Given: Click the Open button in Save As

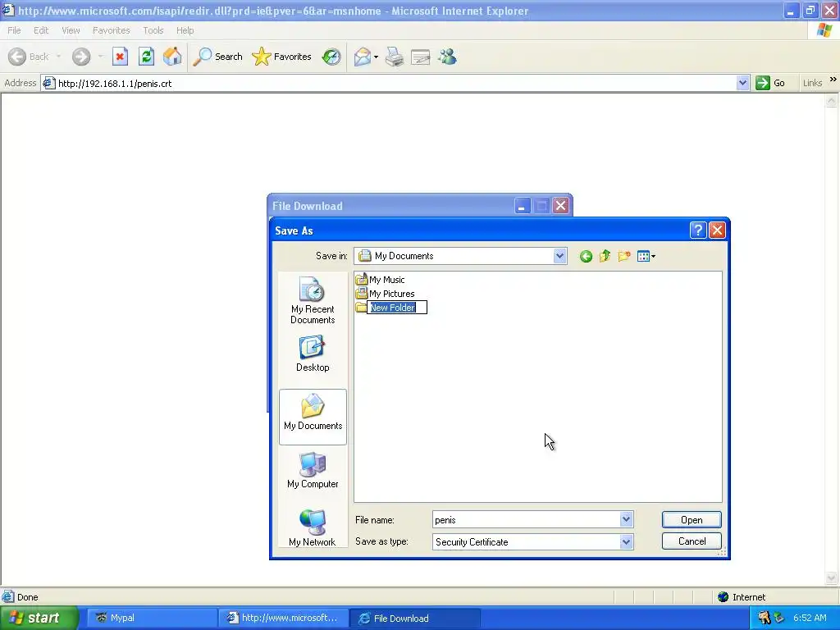Looking at the screenshot, I should [x=692, y=519].
